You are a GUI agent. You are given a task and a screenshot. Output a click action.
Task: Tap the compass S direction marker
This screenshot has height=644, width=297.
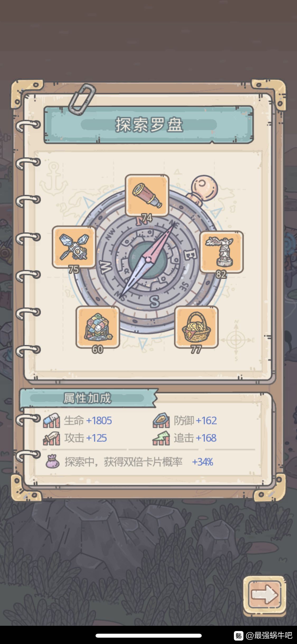[154, 302]
